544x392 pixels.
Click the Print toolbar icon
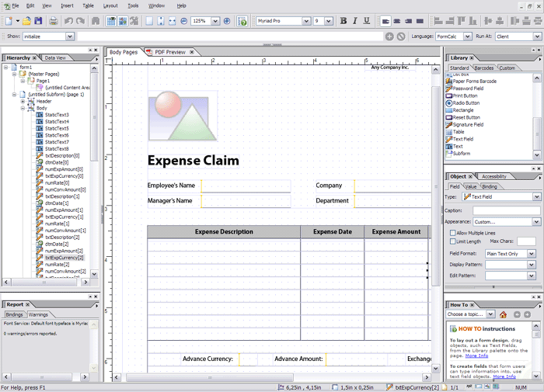[53, 21]
